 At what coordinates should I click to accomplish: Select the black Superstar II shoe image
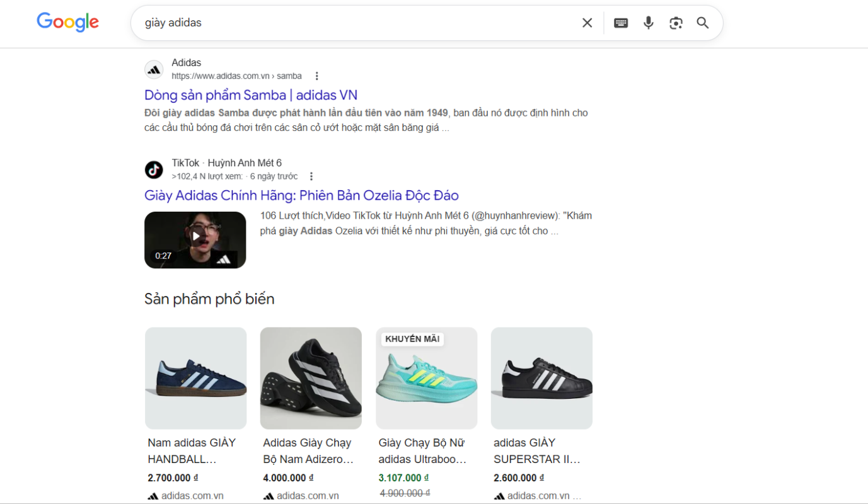[x=541, y=378]
